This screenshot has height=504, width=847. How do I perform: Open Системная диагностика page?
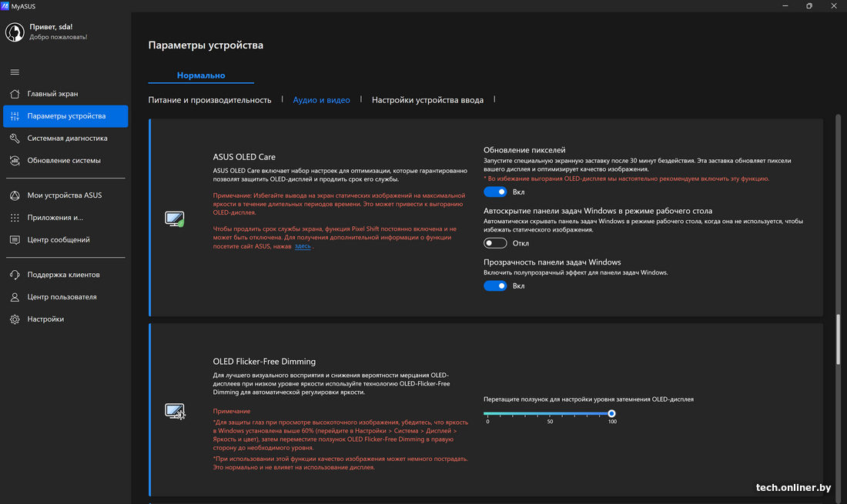[65, 139]
